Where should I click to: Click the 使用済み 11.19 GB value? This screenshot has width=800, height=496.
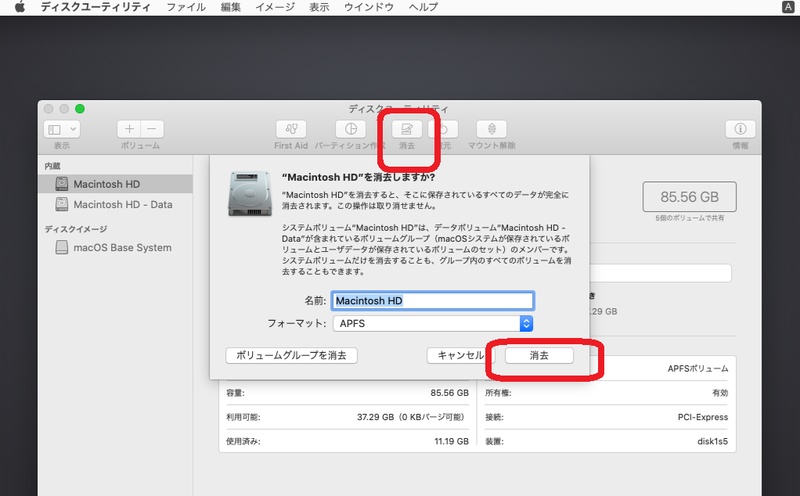pos(451,441)
